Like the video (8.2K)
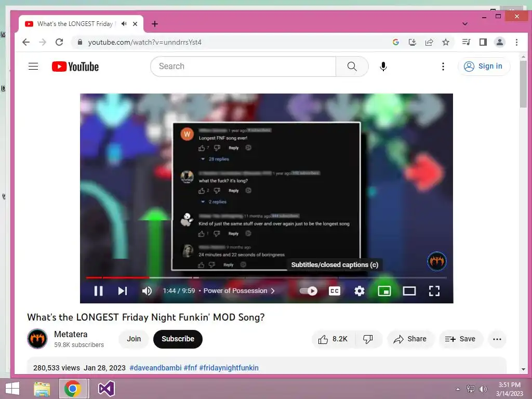The height and width of the screenshot is (399, 532). click(333, 339)
